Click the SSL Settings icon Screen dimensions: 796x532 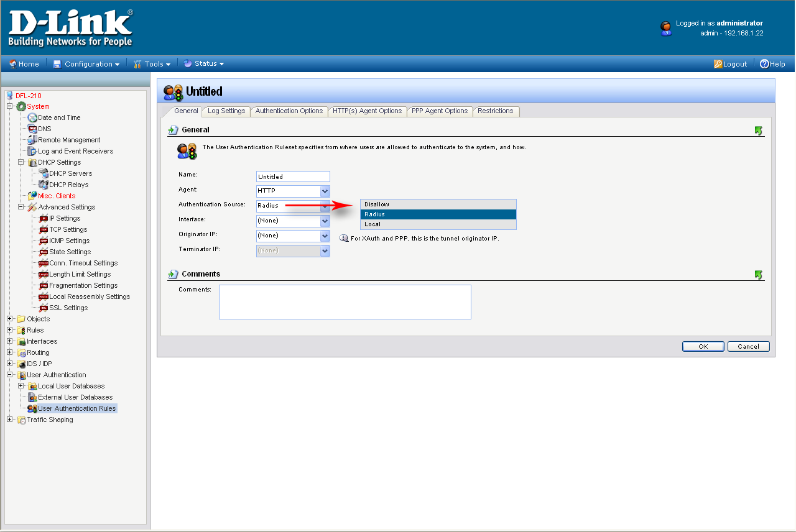point(44,308)
